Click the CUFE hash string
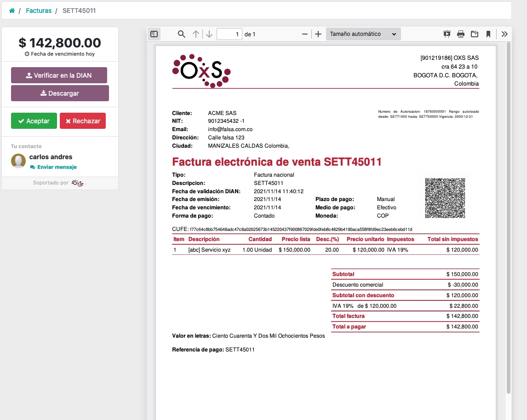 tap(301, 230)
